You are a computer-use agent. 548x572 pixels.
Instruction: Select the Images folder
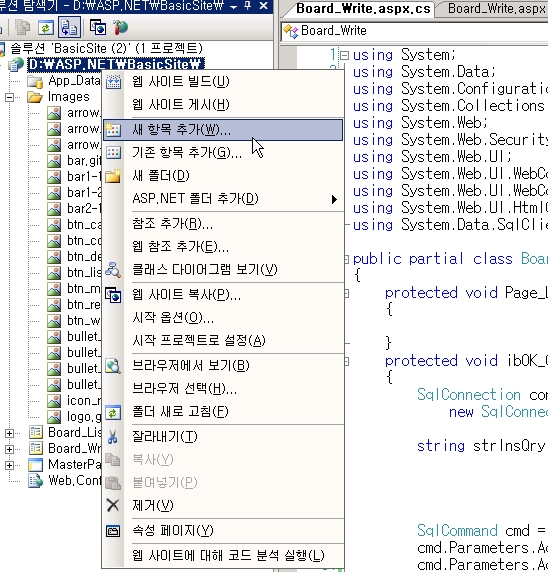click(69, 97)
